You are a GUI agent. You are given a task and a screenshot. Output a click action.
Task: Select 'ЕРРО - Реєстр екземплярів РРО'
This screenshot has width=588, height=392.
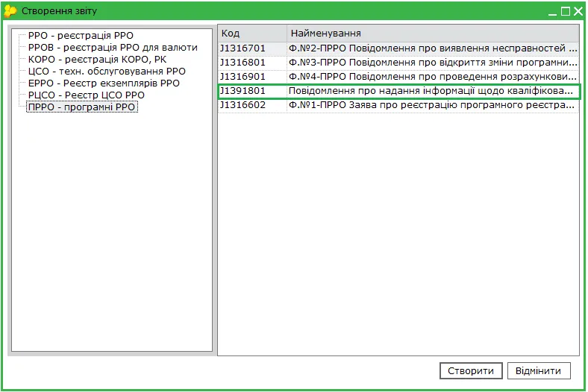pos(104,83)
